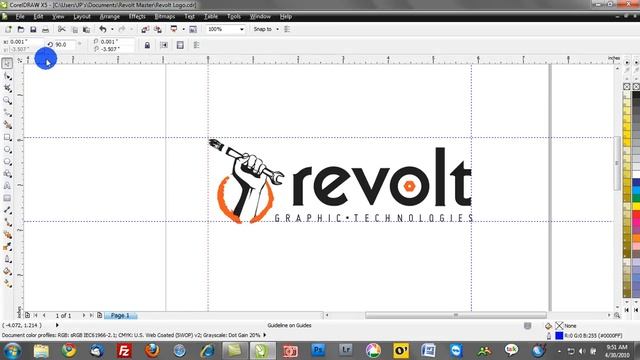Expand the document color profiles arrow

tap(264, 335)
